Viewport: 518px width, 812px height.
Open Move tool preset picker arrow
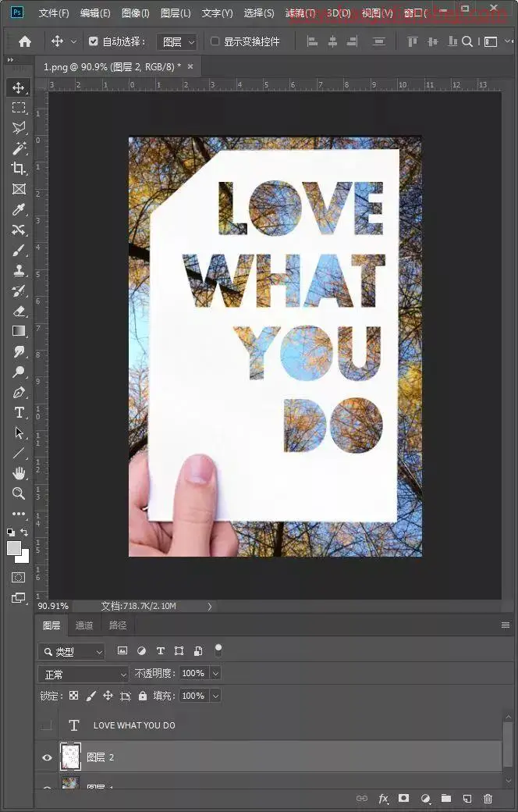pos(73,42)
